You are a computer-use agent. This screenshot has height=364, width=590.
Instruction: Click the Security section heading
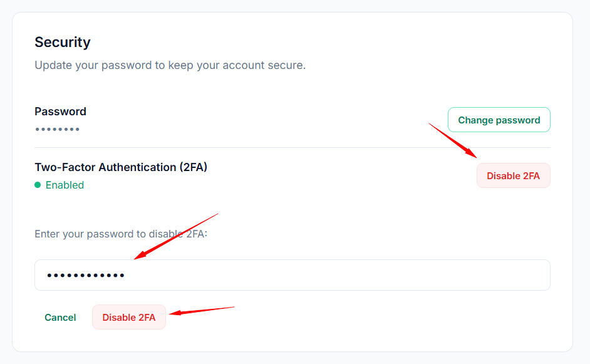[x=63, y=42]
